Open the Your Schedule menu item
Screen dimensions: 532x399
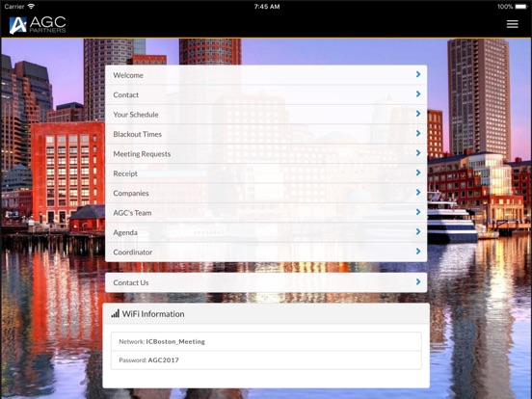(x=266, y=115)
